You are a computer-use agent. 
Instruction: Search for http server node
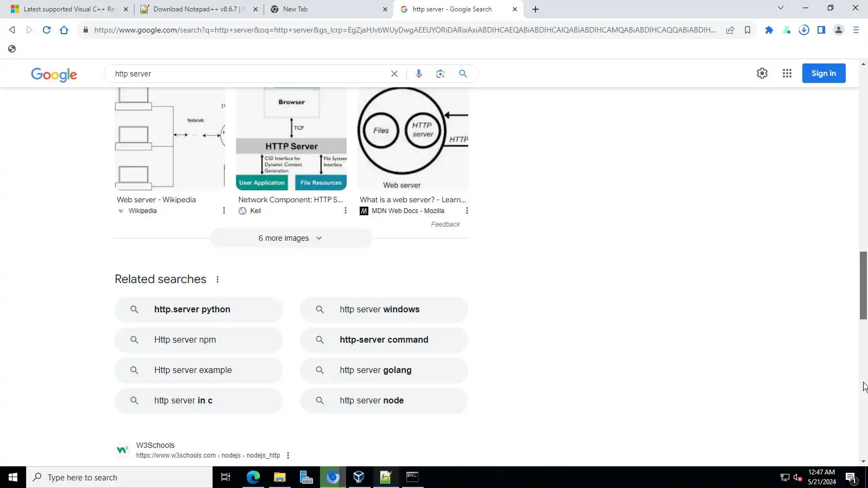tap(384, 401)
